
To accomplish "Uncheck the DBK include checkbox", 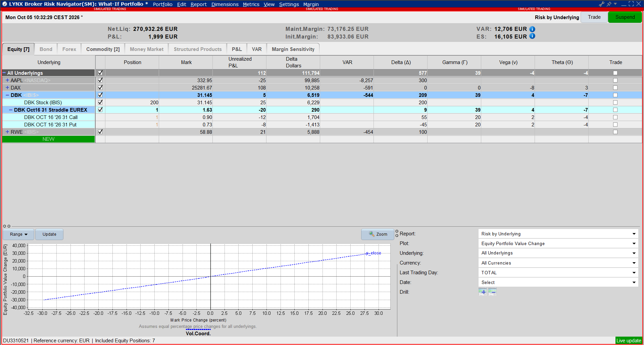I will pyautogui.click(x=100, y=95).
